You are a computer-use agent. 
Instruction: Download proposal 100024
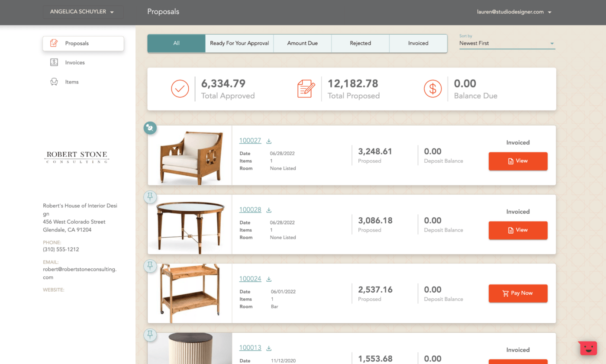pos(269,279)
